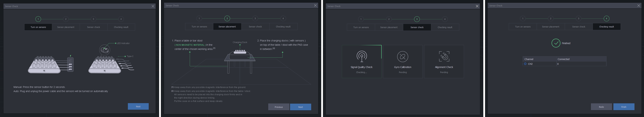Close the dialog containing the LED Indicator illustration

(153, 6)
